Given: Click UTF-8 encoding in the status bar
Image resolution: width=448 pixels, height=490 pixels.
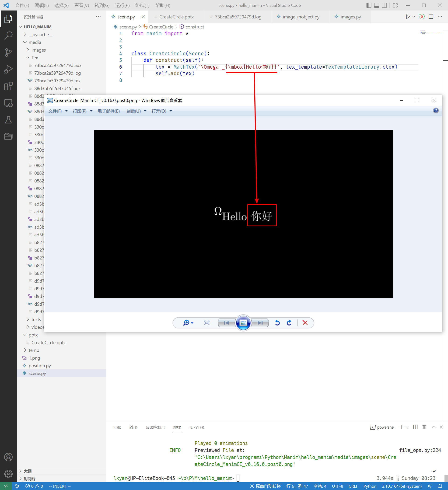Looking at the screenshot, I should [x=338, y=486].
